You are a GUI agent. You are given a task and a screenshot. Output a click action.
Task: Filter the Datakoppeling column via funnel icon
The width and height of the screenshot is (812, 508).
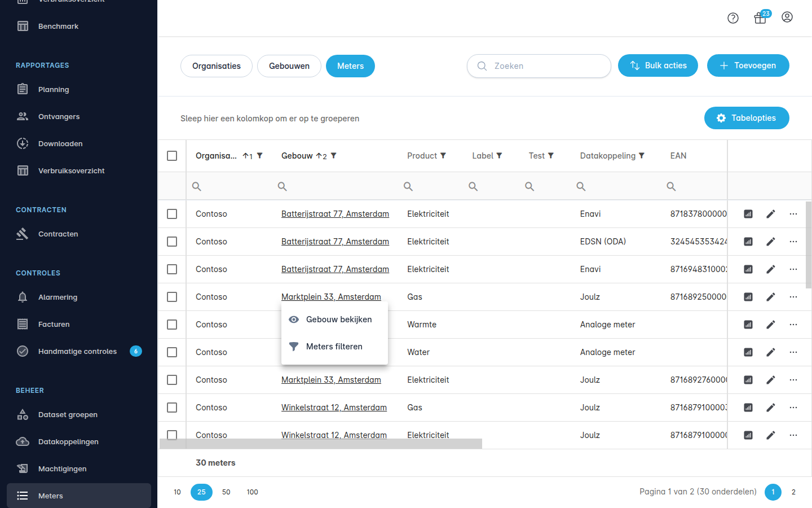pyautogui.click(x=642, y=156)
